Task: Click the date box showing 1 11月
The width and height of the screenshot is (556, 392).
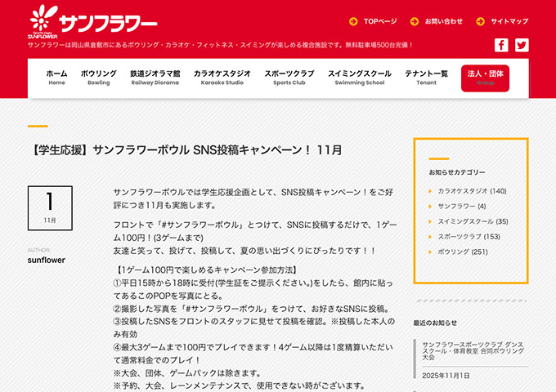Action: click(50, 208)
